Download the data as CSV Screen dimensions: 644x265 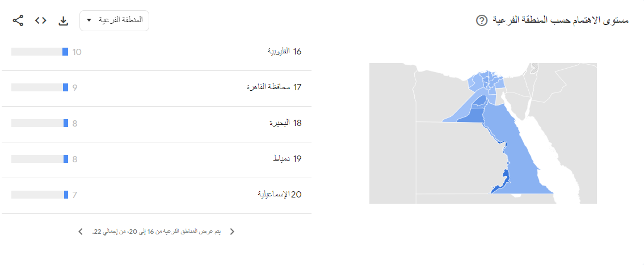(x=64, y=21)
